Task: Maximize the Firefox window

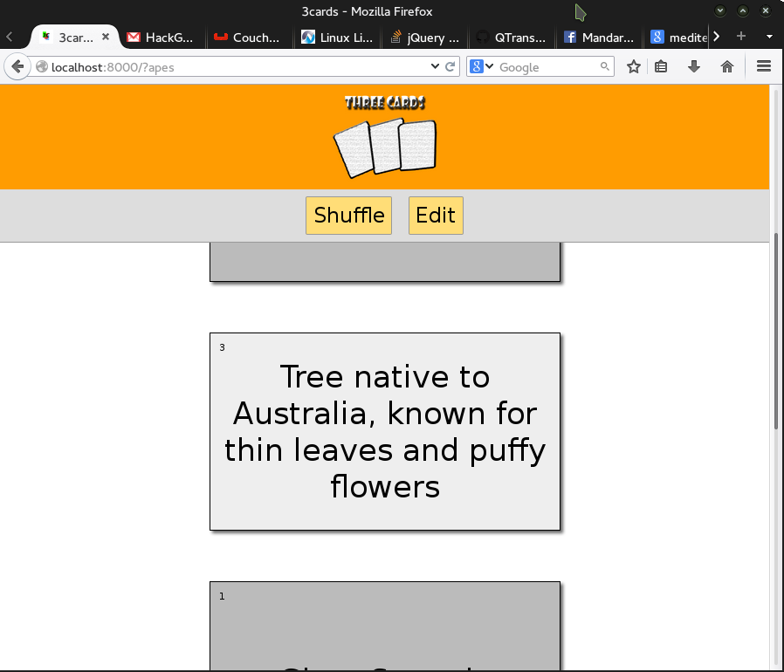Action: pyautogui.click(x=743, y=10)
